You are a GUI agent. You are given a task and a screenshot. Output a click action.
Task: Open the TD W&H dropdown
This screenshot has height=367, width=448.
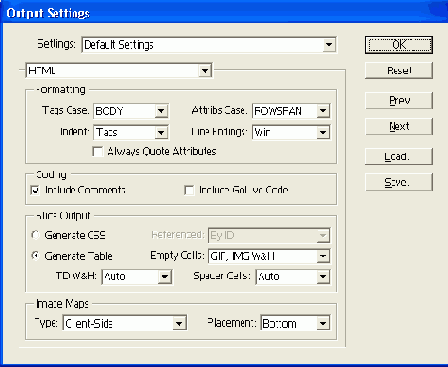coord(137,277)
